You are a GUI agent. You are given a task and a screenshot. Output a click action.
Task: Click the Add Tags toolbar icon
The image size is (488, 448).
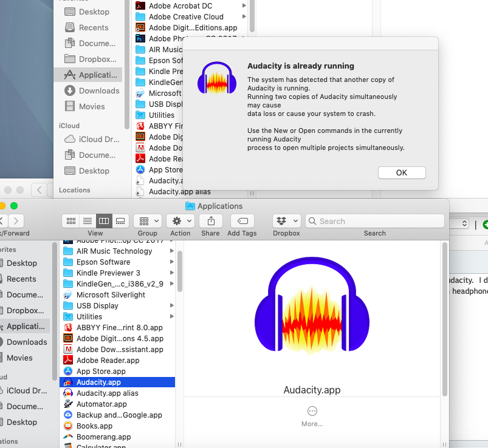241,220
